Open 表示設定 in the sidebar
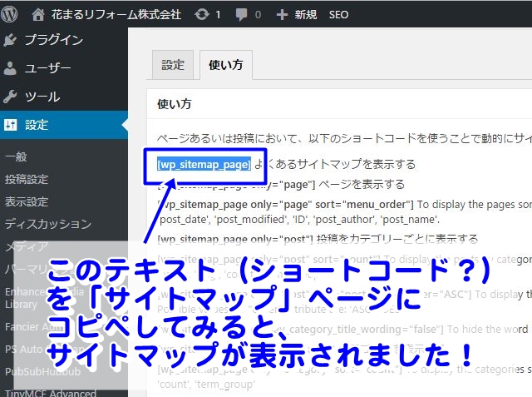This screenshot has width=532, height=397. tap(27, 201)
